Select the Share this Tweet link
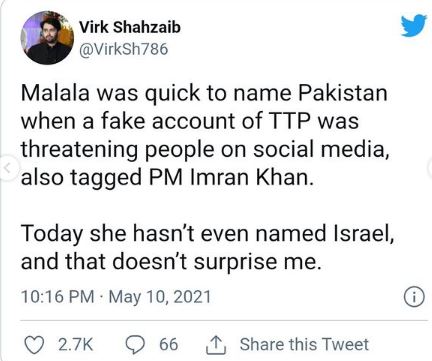The width and height of the screenshot is (432, 361). click(x=304, y=344)
